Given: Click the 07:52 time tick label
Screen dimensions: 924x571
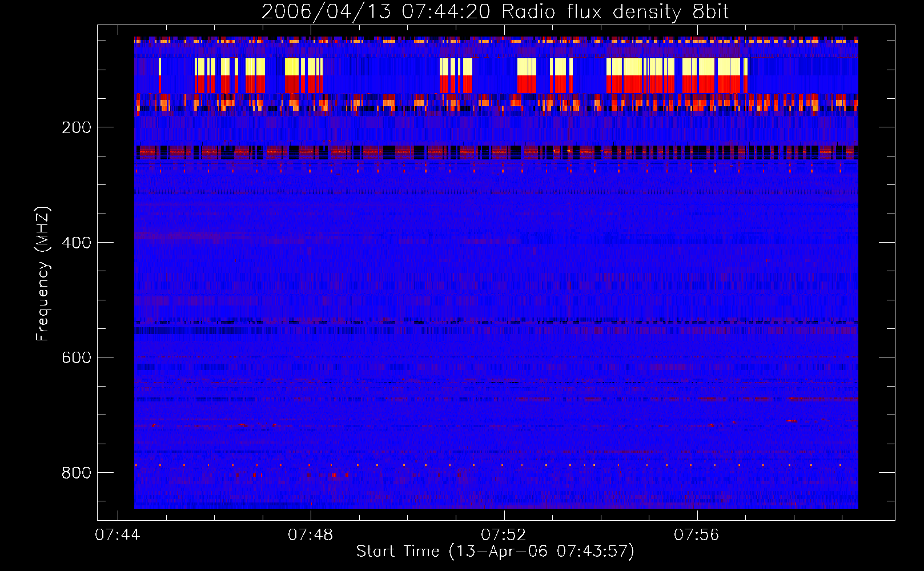Looking at the screenshot, I should pyautogui.click(x=504, y=535).
